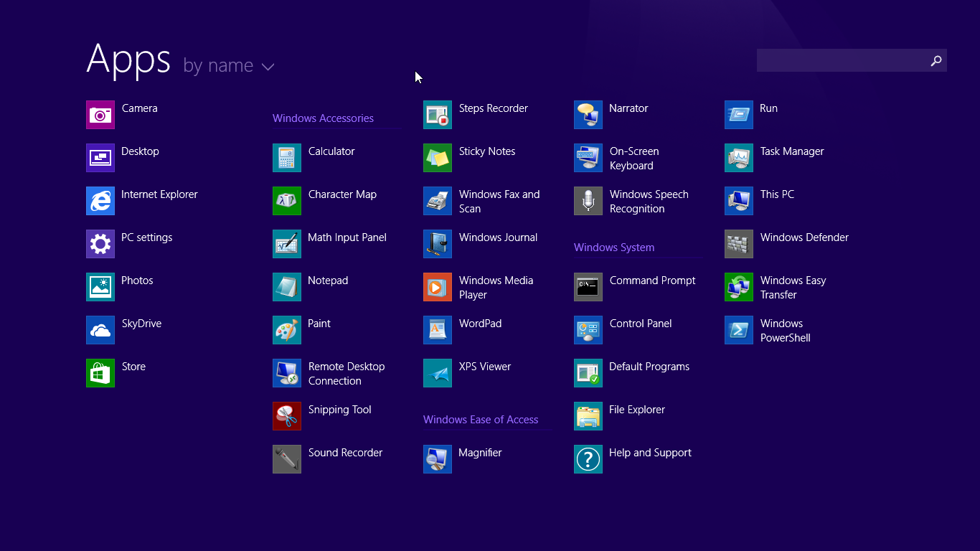Click the 'Task Manager' label text
The width and height of the screenshot is (980, 551).
pyautogui.click(x=792, y=151)
